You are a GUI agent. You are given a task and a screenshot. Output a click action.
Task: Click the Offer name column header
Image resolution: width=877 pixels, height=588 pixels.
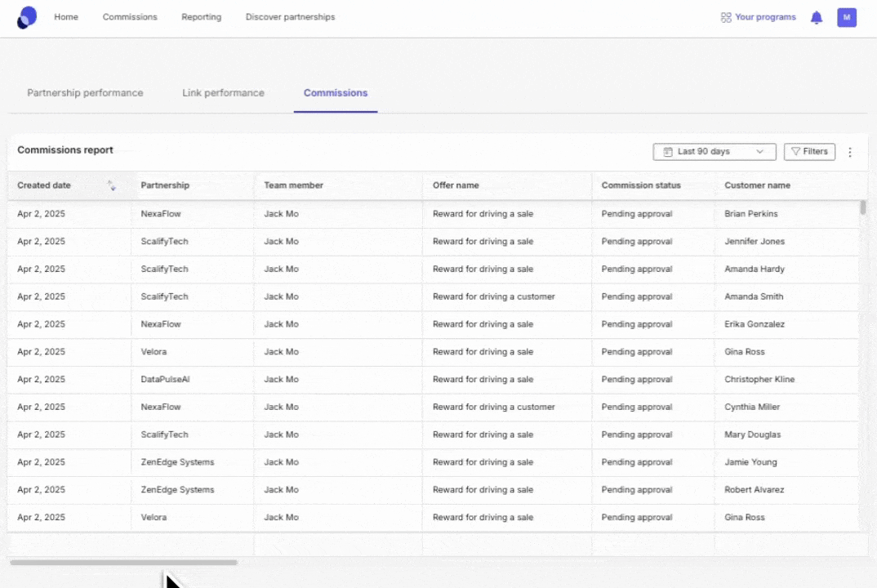(x=456, y=185)
